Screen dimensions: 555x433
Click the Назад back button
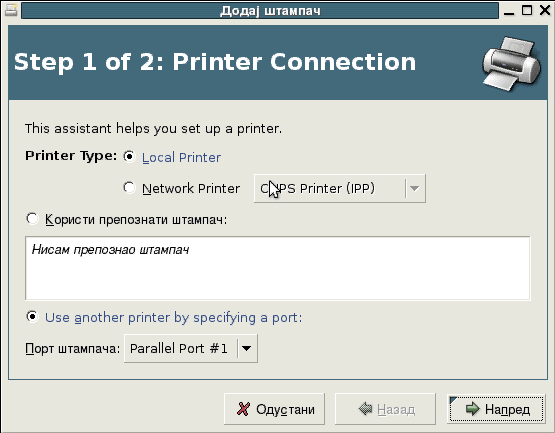(x=385, y=409)
